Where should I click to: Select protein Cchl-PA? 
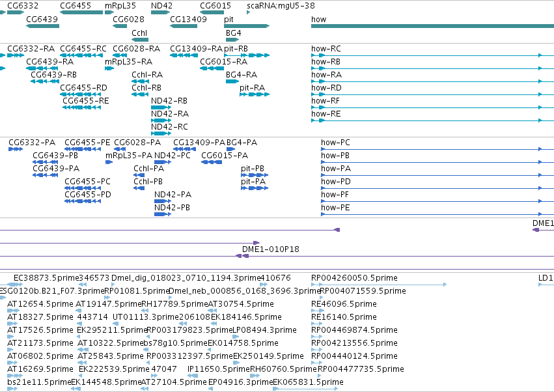click(x=148, y=169)
